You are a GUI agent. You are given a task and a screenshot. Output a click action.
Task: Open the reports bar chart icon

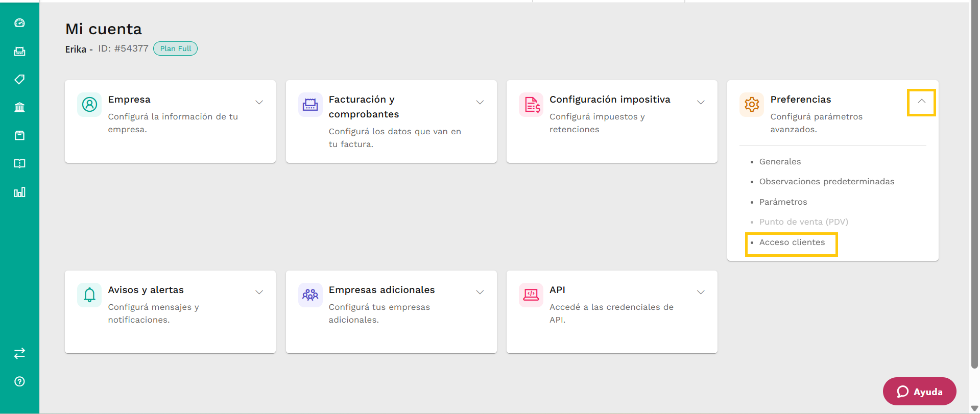click(19, 192)
